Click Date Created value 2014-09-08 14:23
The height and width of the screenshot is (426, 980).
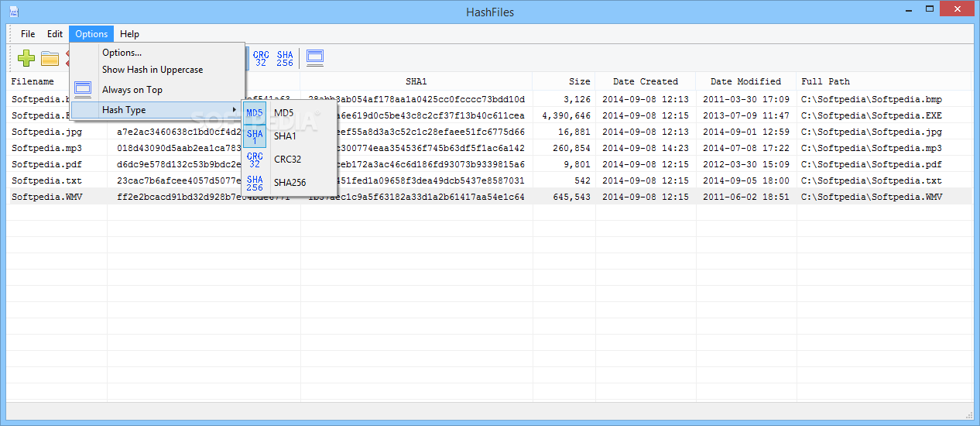[646, 148]
